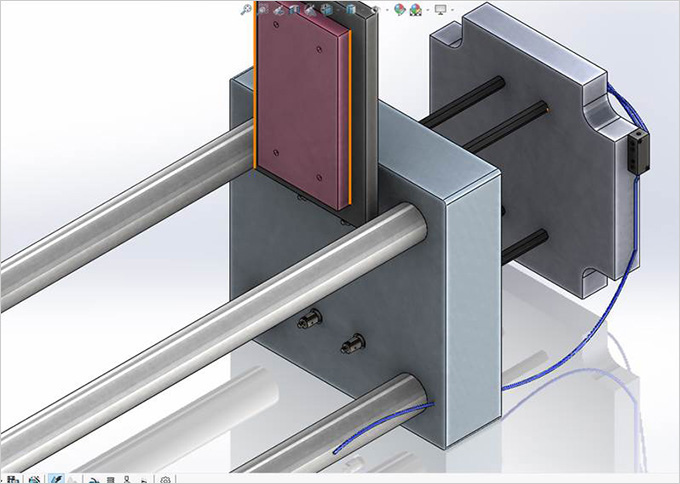Activate the Section View icon
Image resolution: width=680 pixels, height=484 pixels.
pyautogui.click(x=294, y=10)
